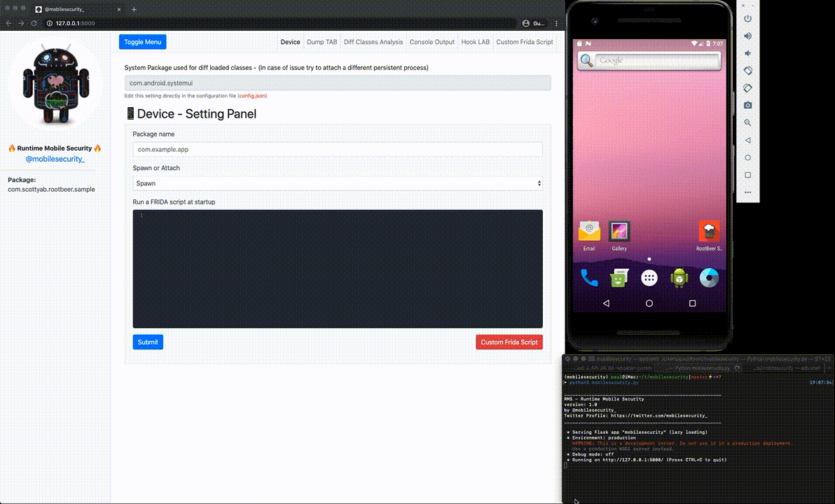Open Chrome's three-dot menu
This screenshot has height=504, width=835.
[555, 22]
